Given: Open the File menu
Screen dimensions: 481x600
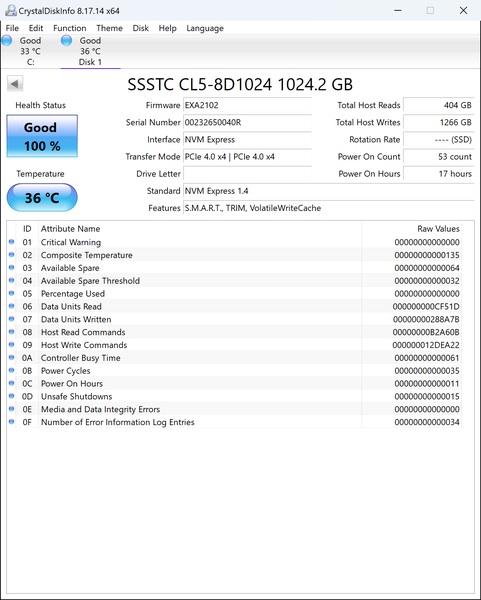Looking at the screenshot, I should pyautogui.click(x=12, y=28).
